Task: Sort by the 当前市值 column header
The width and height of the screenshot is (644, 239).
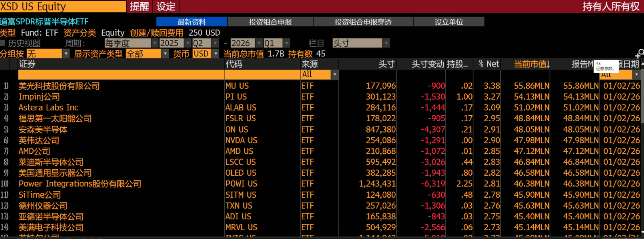Action: 532,64
